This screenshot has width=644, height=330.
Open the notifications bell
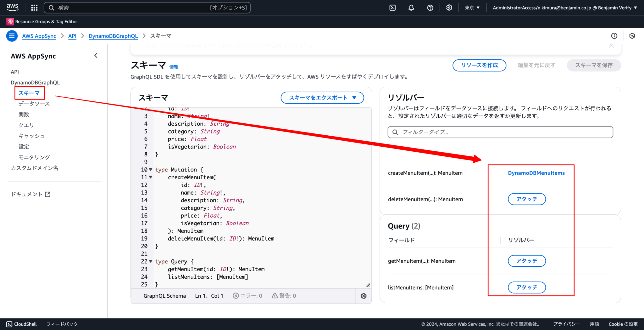[x=411, y=8]
